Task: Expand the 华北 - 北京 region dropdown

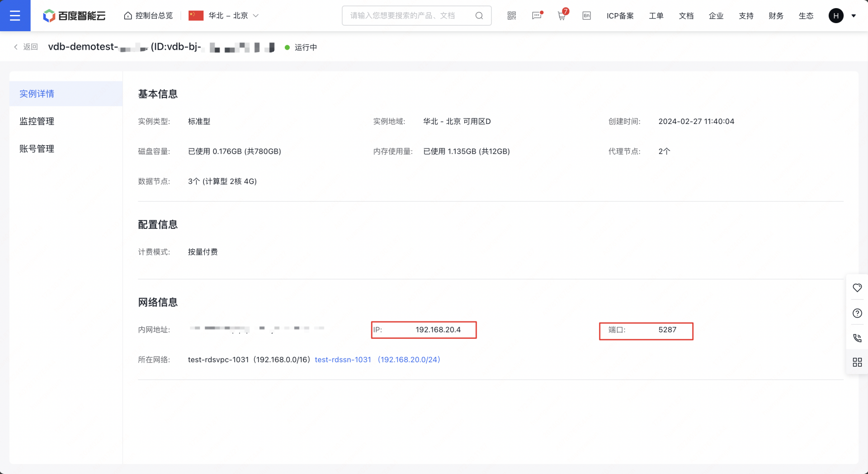Action: click(224, 16)
